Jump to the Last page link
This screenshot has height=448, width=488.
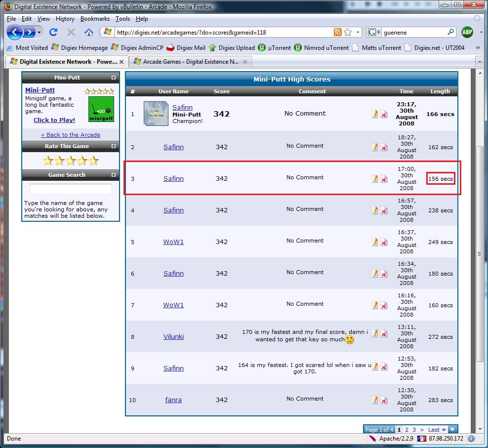[437, 430]
